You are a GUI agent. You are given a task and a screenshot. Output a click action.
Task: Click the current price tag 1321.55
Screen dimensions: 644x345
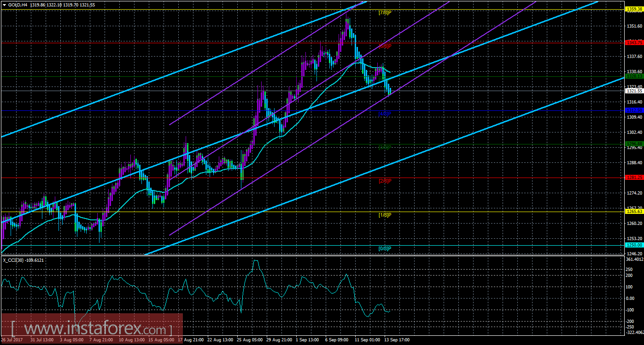tap(634, 91)
